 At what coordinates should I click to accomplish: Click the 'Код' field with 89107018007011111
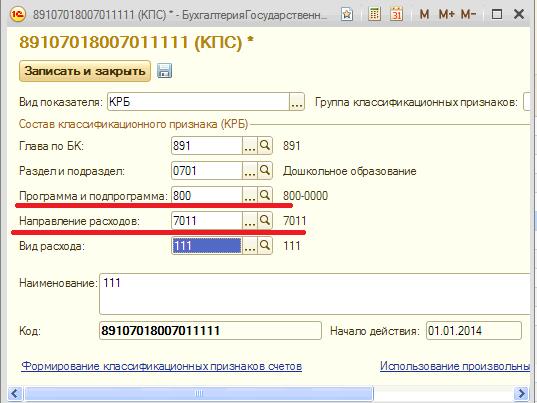point(210,331)
